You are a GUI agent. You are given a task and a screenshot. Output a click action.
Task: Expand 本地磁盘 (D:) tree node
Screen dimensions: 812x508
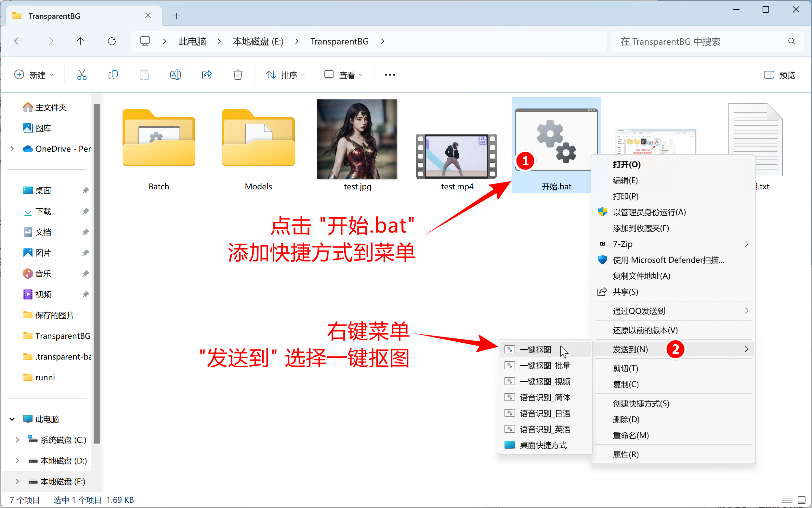[18, 461]
